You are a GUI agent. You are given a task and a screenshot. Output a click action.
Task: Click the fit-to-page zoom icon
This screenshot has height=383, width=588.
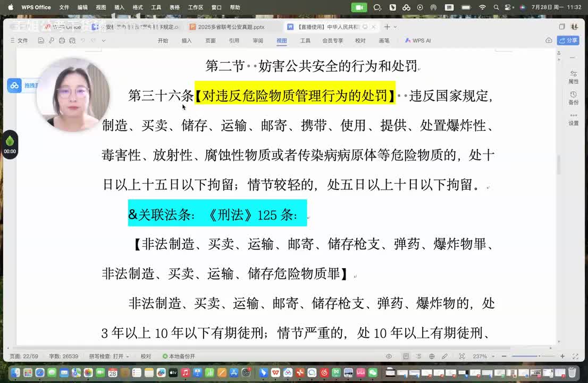coord(462,356)
